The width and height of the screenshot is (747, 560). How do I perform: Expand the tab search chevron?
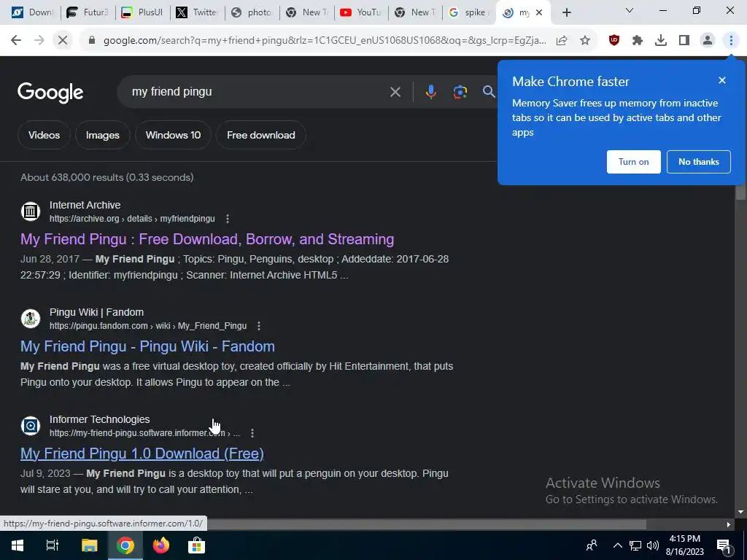[x=629, y=10]
